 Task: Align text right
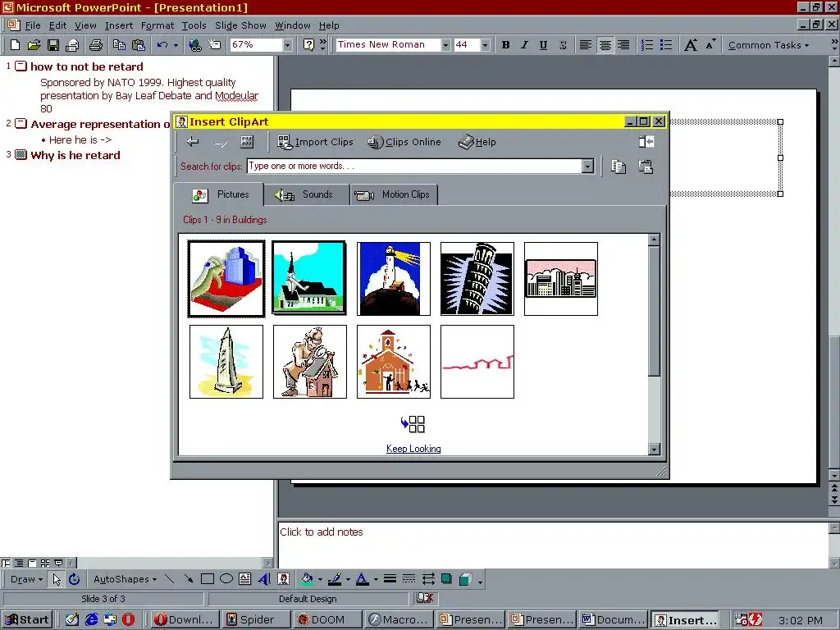pos(623,45)
